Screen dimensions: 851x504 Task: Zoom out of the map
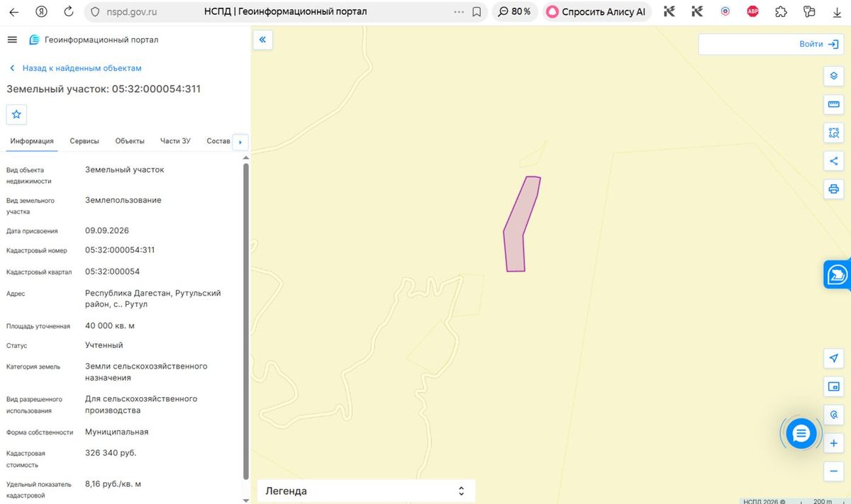[x=834, y=471]
